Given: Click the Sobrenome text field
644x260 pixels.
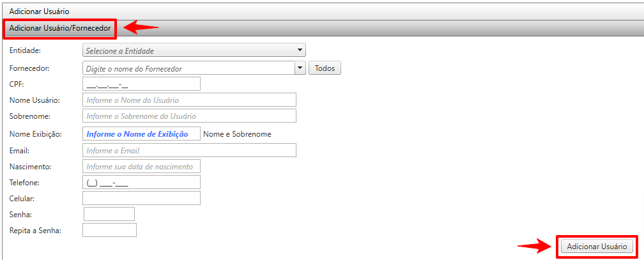Looking at the screenshot, I should click(190, 116).
